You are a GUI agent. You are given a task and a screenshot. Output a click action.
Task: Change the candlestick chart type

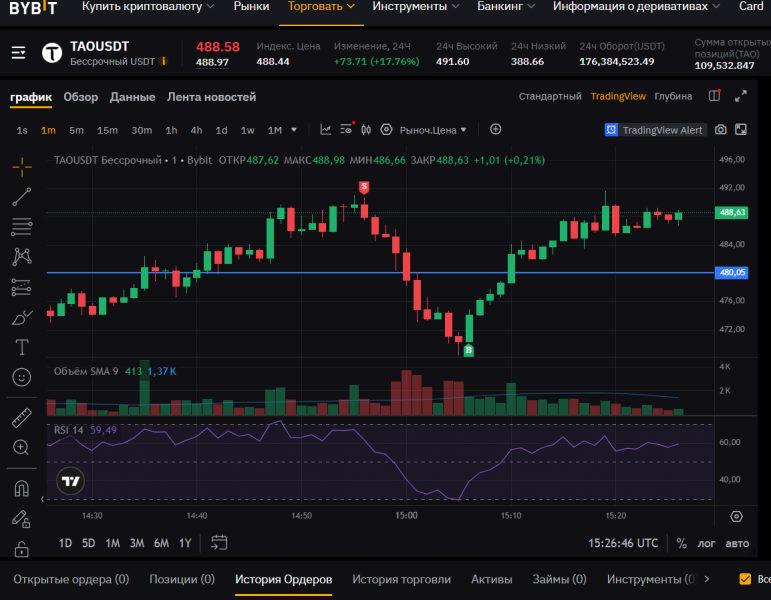(x=366, y=130)
